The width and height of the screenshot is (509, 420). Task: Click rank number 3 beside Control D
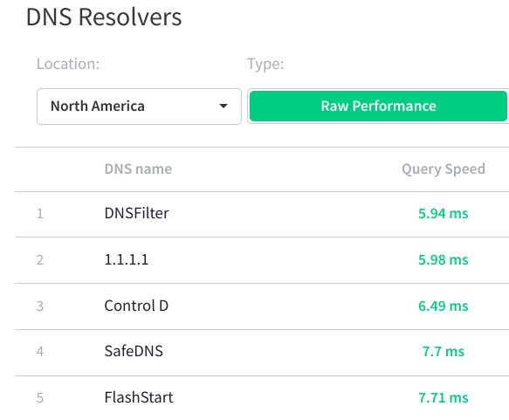point(40,306)
